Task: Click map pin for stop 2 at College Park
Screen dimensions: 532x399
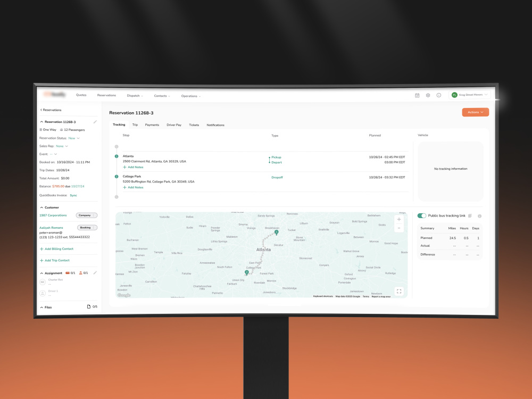Action: [247, 273]
